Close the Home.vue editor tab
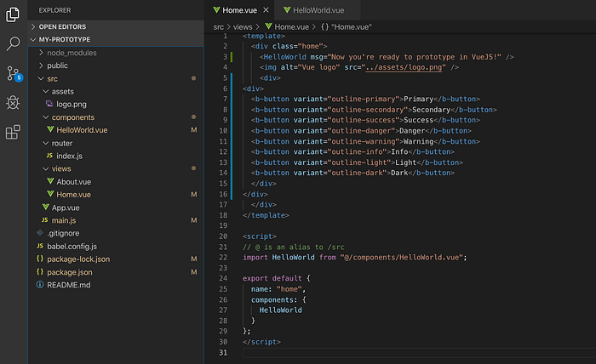The width and height of the screenshot is (596, 364). [x=266, y=10]
